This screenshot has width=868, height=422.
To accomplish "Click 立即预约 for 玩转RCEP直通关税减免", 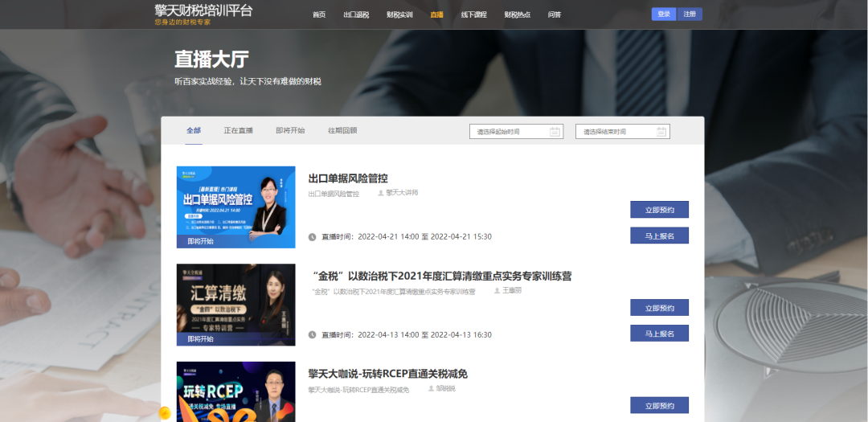I will tap(659, 405).
